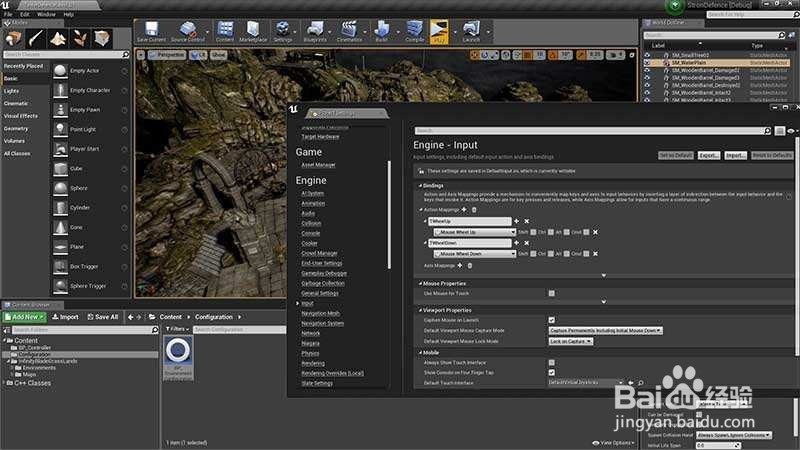Select the Geometry Editing mode icon
Viewport: 800px width, 450px height.
coord(102,38)
